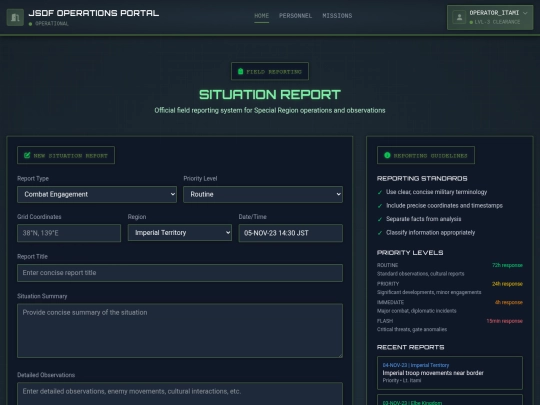Image resolution: width=540 pixels, height=405 pixels.
Task: Click the JSDF OPERATIONS PORTAL title
Action: click(94, 13)
